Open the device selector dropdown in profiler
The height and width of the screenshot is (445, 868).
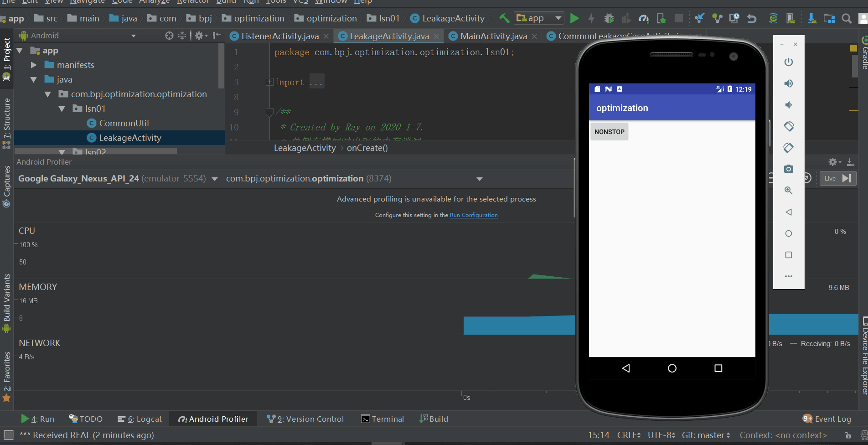[x=215, y=179]
